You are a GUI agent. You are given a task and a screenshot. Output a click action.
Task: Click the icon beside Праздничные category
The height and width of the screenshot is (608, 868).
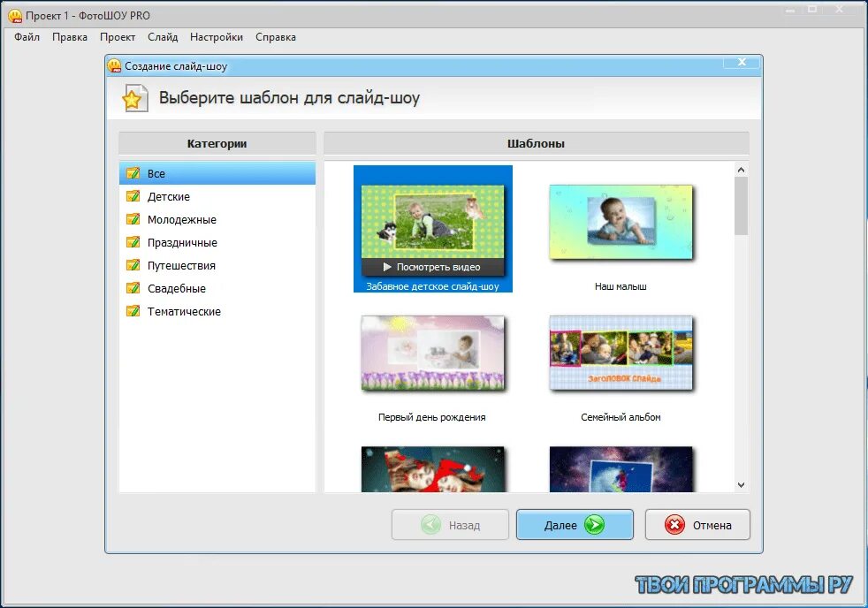click(133, 242)
